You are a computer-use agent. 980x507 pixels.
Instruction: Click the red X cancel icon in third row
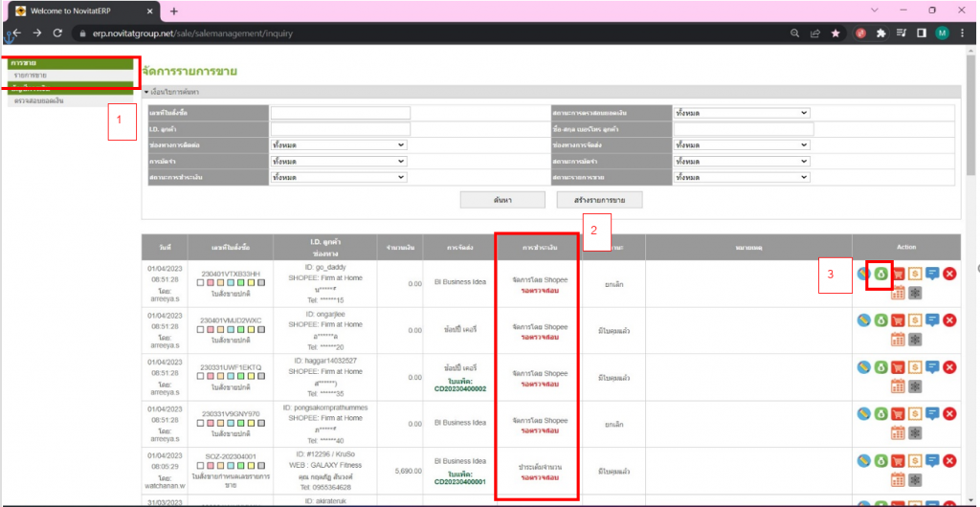click(x=949, y=367)
